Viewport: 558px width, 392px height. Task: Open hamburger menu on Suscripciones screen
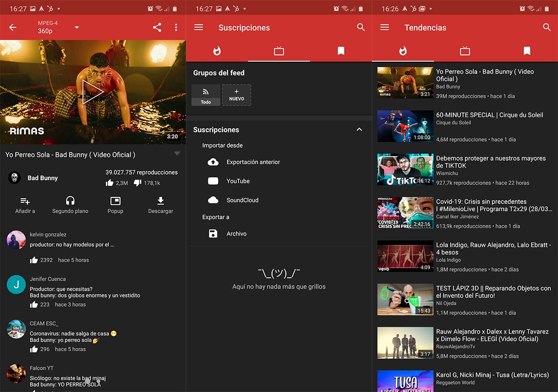[x=199, y=27]
